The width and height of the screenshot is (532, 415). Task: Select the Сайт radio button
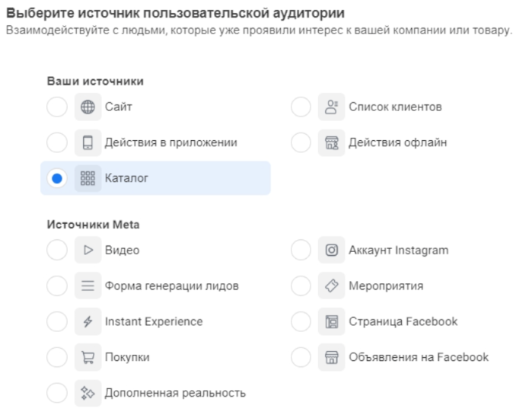click(x=57, y=107)
